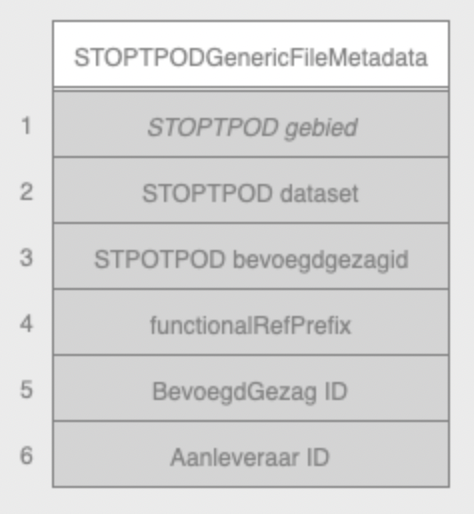The height and width of the screenshot is (514, 474).
Task: Select the functionalRefPrefix row
Action: click(251, 322)
